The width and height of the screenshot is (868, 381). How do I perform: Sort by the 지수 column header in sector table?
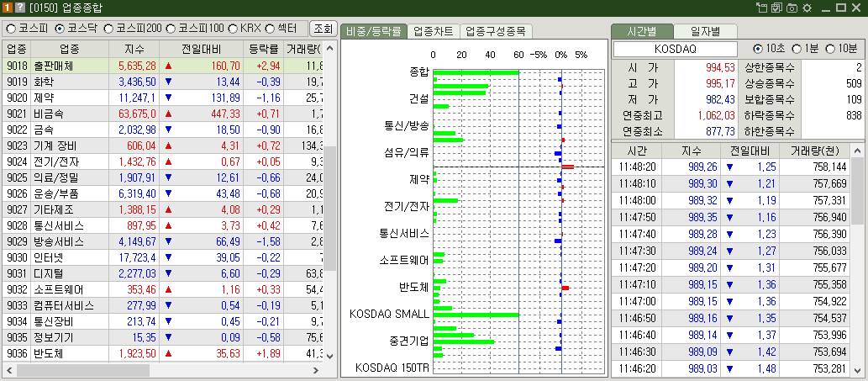point(134,49)
